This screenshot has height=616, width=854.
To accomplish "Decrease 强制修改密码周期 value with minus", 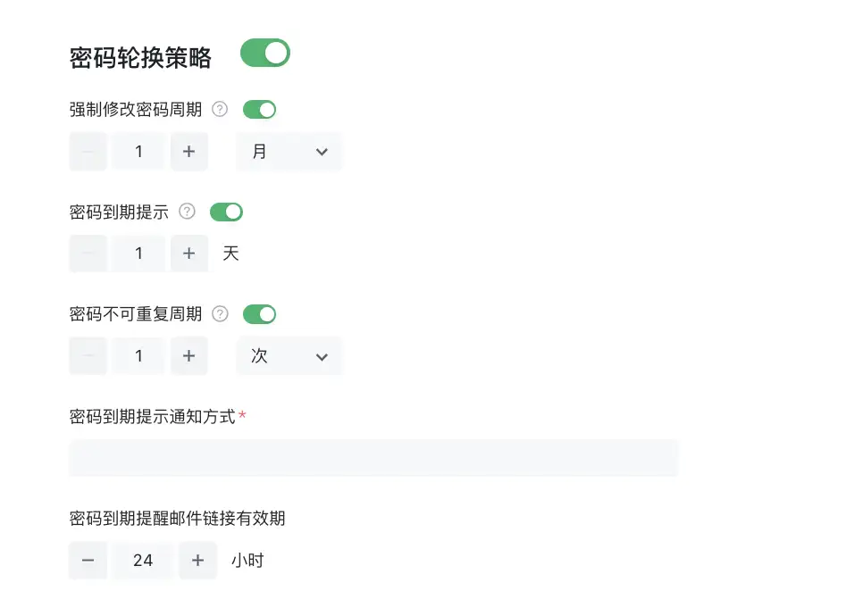I will click(88, 151).
